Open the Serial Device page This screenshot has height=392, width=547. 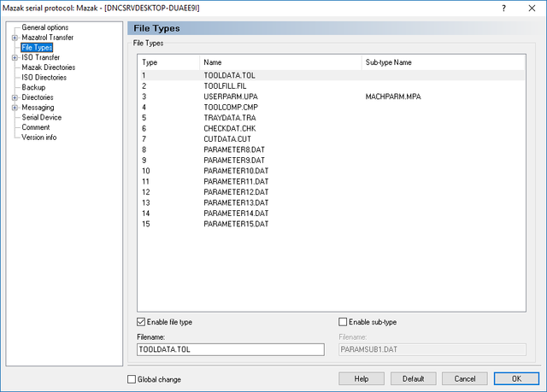[42, 117]
